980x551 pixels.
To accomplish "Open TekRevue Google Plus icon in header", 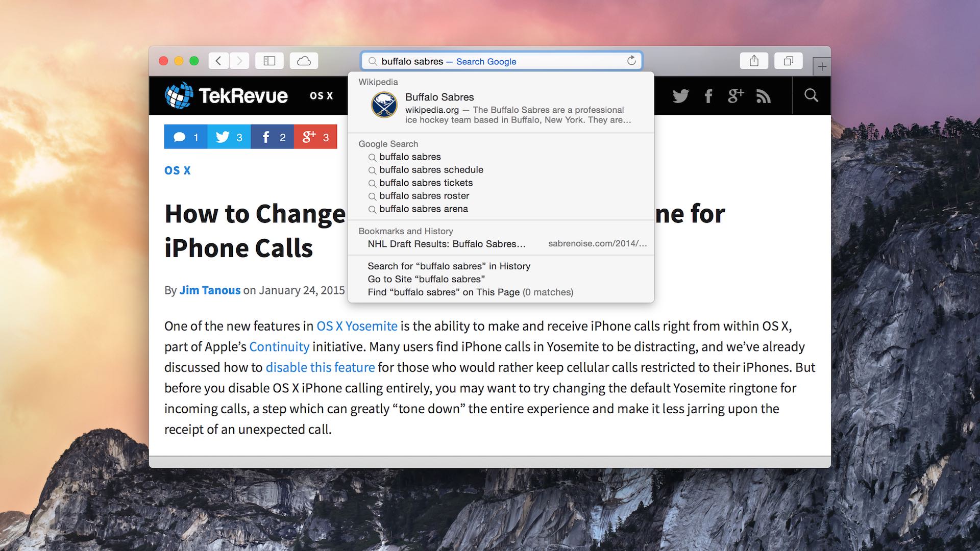I will pos(736,95).
